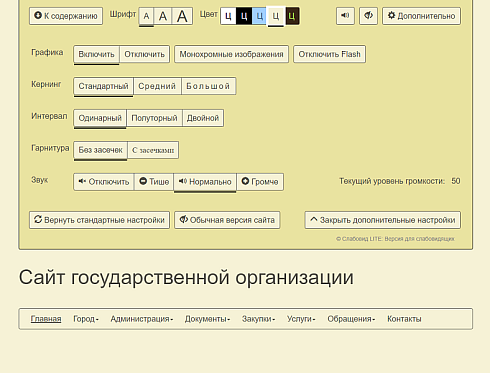The height and width of the screenshot is (373, 490).
Task: Choose beige color scheme Ц
Action: point(276,16)
